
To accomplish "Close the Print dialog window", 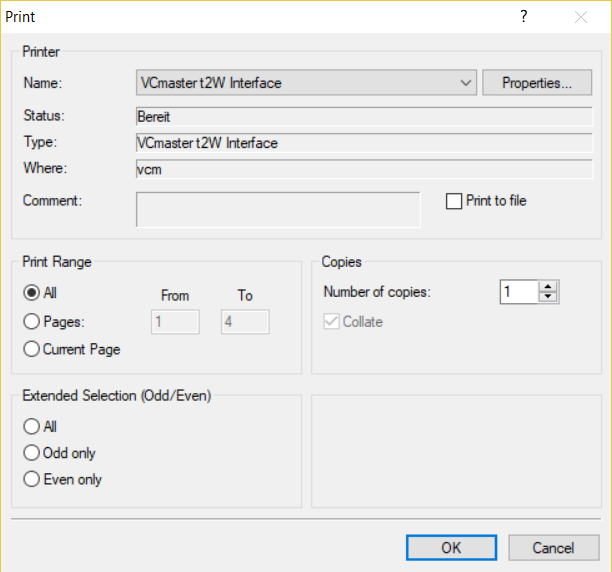I will (x=581, y=17).
